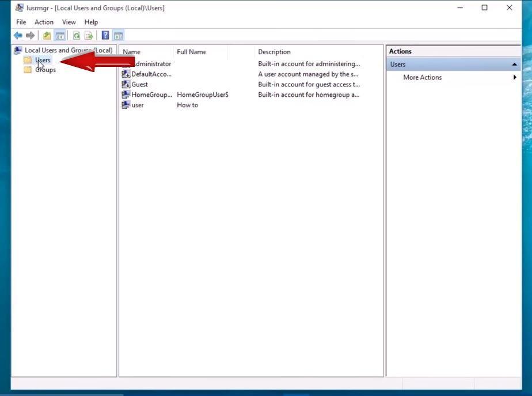
Task: Select the Administrator account icon
Action: click(x=126, y=63)
